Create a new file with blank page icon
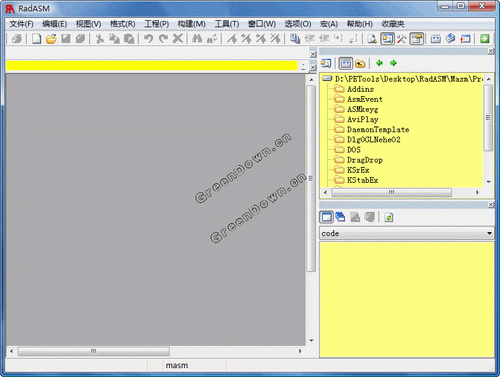 pos(36,39)
